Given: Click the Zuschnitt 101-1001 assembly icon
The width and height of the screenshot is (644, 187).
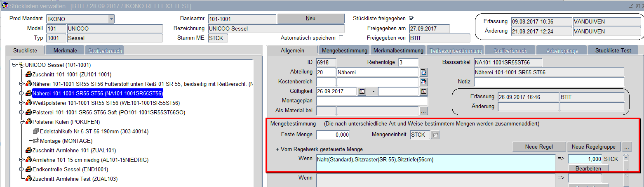Looking at the screenshot, I should [x=28, y=74].
